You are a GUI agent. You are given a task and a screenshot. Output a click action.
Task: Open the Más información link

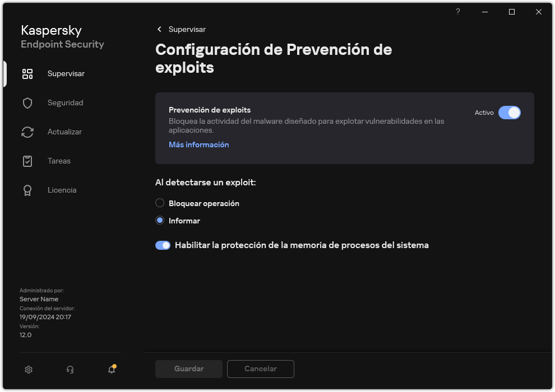198,144
